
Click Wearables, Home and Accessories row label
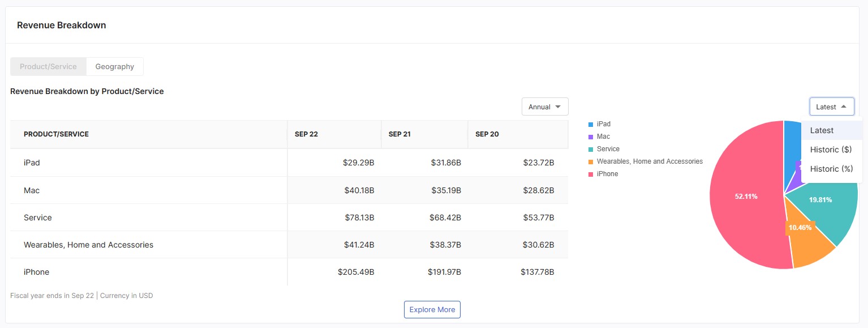click(x=88, y=245)
